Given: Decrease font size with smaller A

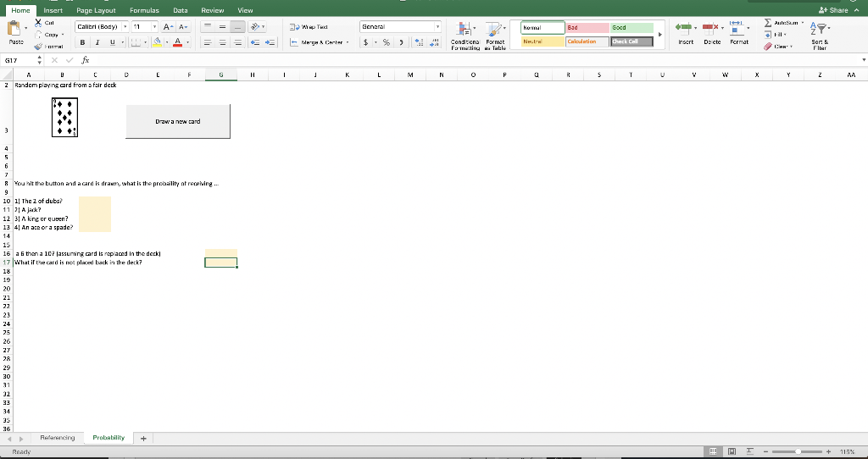Looking at the screenshot, I should [183, 26].
